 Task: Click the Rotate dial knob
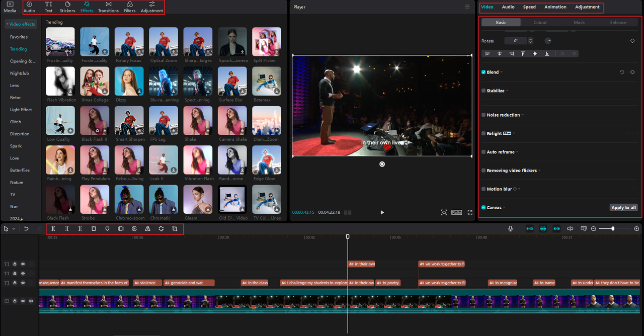tap(548, 41)
